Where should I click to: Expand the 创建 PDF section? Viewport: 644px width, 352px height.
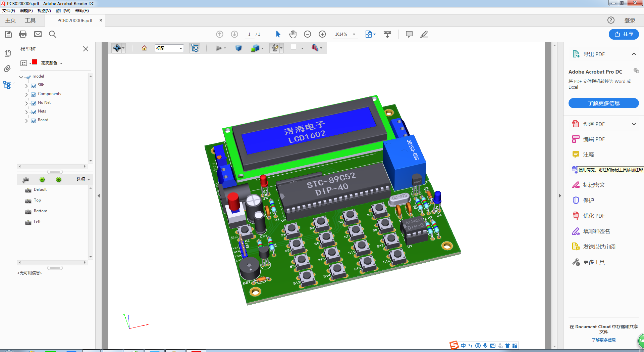634,124
